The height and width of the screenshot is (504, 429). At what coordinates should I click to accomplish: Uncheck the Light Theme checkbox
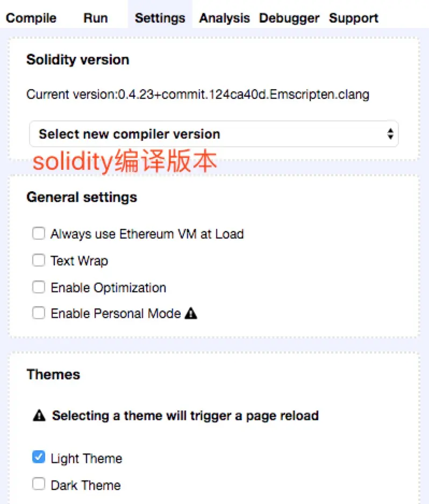point(39,458)
